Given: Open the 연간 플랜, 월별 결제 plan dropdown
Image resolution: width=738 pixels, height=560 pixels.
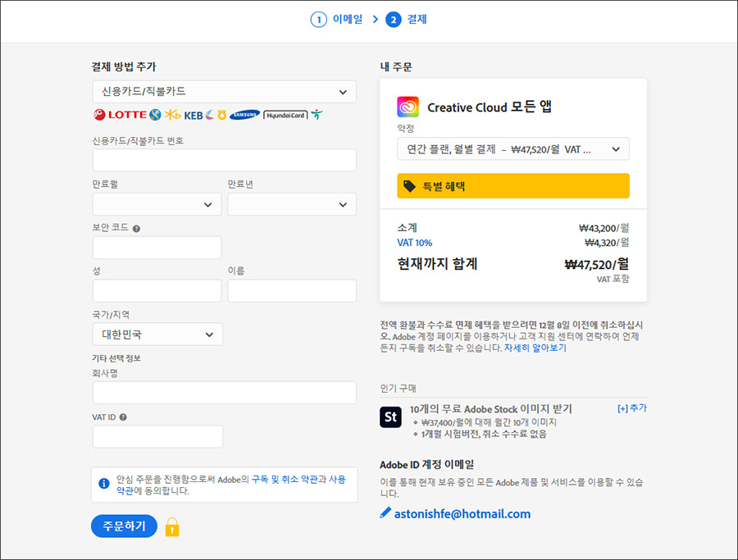Looking at the screenshot, I should pyautogui.click(x=513, y=149).
